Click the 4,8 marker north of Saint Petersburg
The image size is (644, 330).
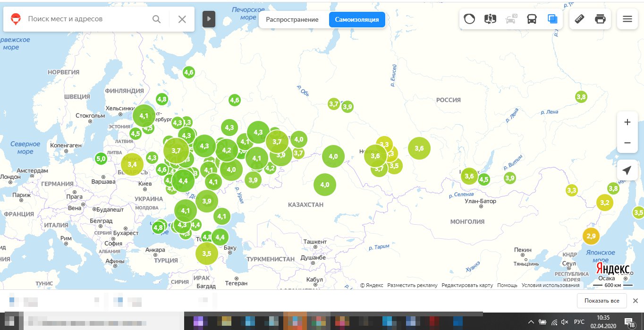162,99
